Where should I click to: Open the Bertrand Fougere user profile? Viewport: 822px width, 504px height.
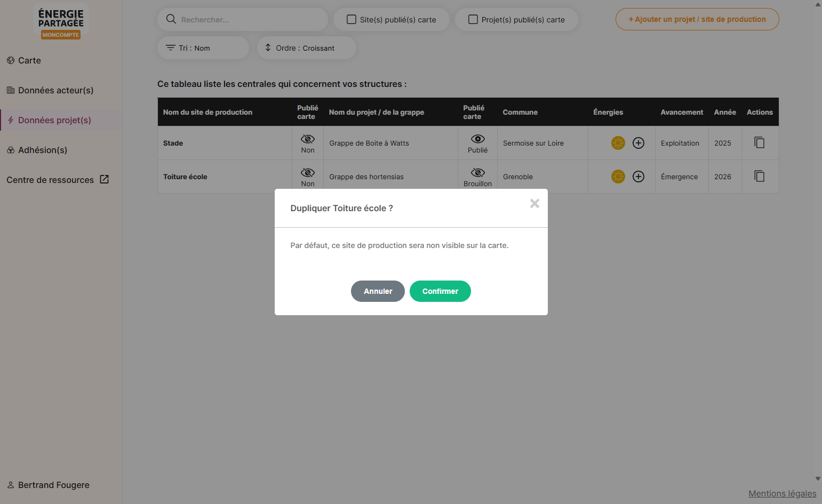point(48,485)
